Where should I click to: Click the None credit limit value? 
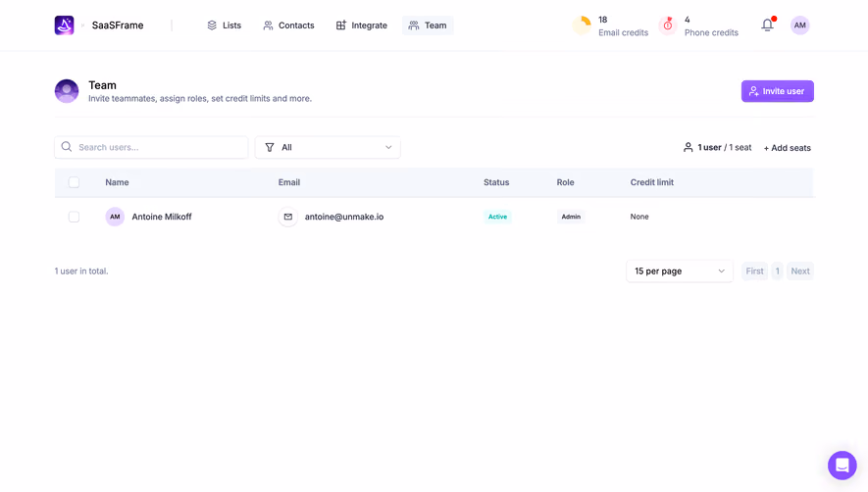(639, 217)
